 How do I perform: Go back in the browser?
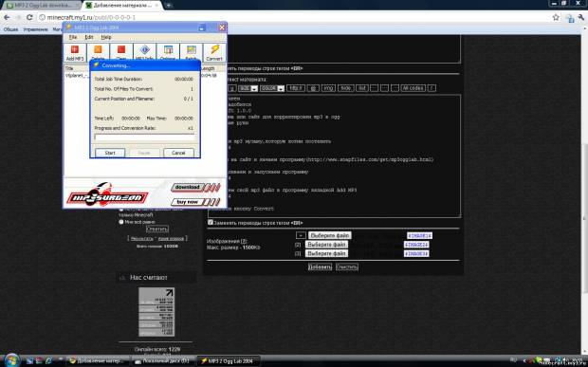7,17
